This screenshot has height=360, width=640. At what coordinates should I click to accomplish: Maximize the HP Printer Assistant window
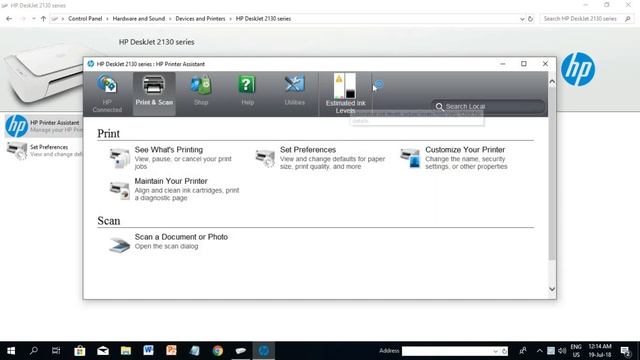click(524, 64)
